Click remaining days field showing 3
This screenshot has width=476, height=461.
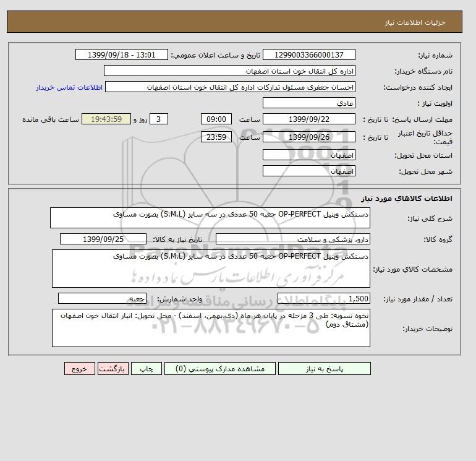click(x=158, y=119)
